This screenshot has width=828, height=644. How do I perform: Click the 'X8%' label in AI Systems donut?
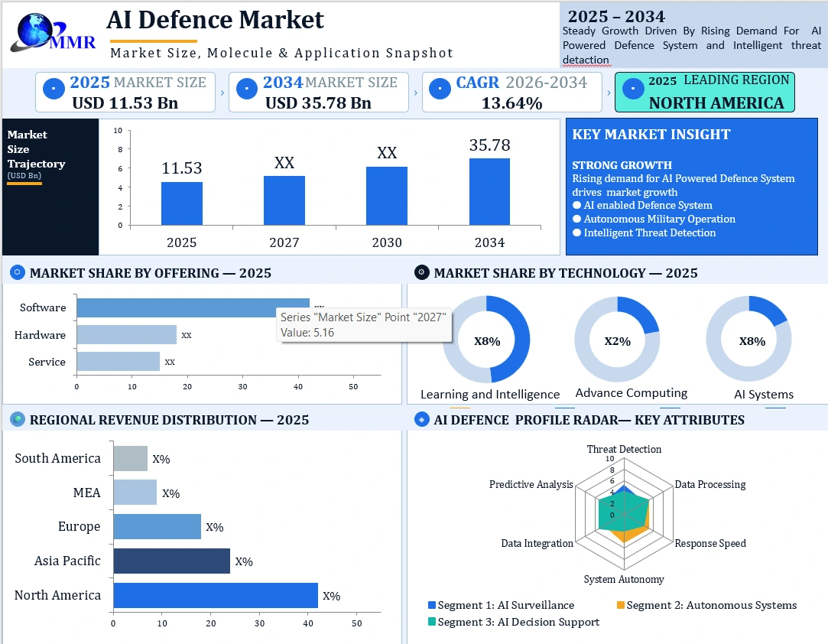coord(752,341)
